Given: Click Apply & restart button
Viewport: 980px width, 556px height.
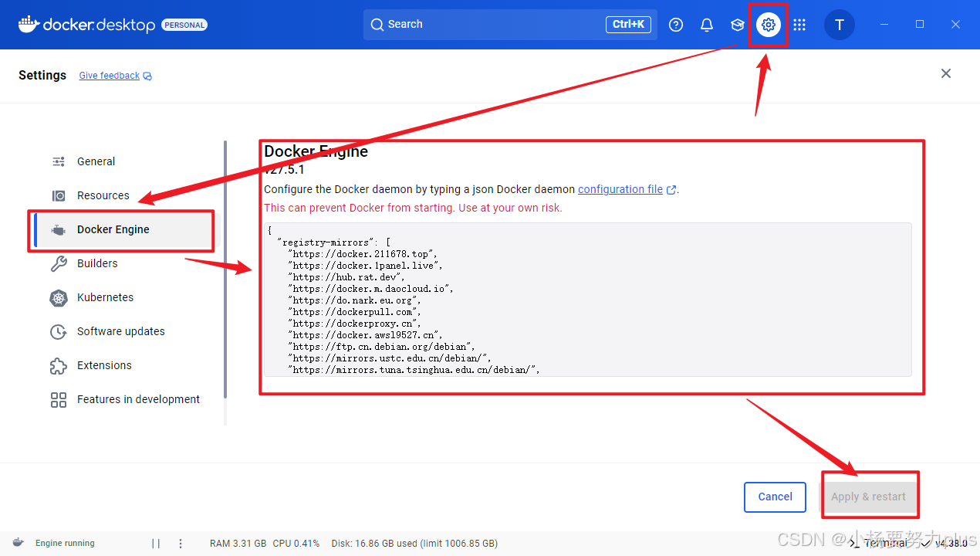Looking at the screenshot, I should (868, 497).
